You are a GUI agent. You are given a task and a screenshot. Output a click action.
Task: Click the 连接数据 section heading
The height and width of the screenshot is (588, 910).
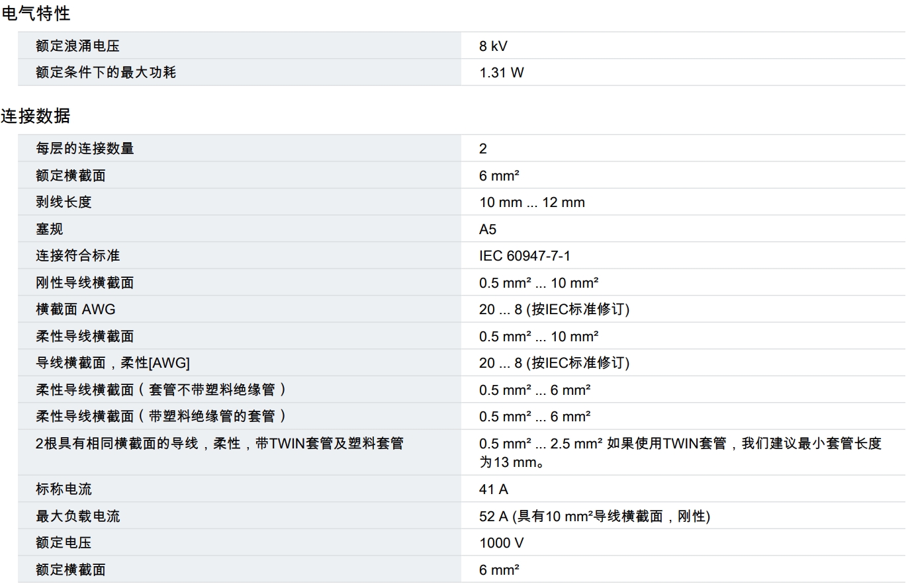pos(36,116)
